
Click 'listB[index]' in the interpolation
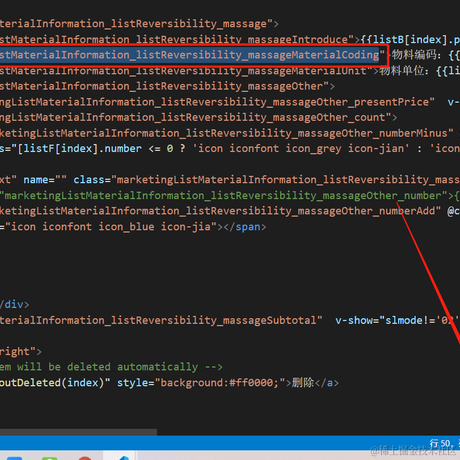tap(409, 39)
